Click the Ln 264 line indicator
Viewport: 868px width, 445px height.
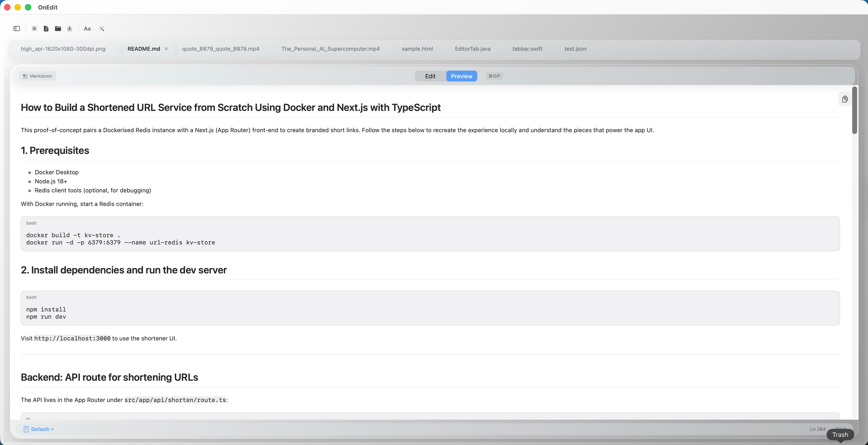click(x=818, y=429)
